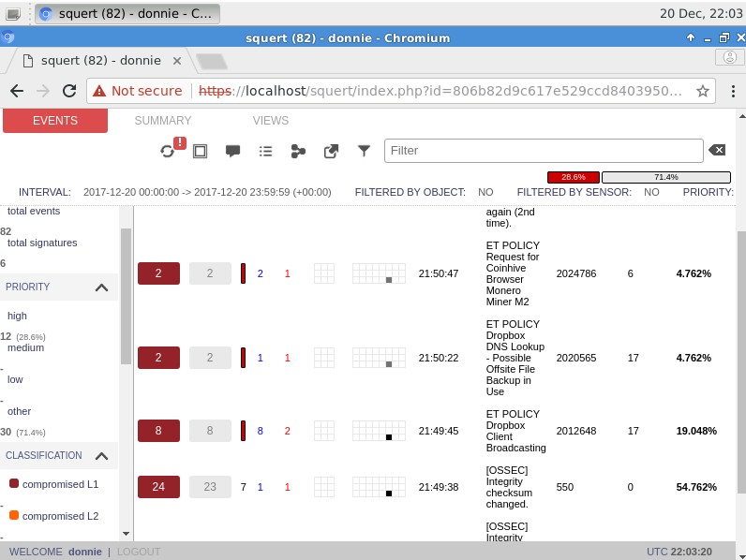
Task: Open queue count 2 for Coinhive Monero Miner
Action: click(x=158, y=273)
